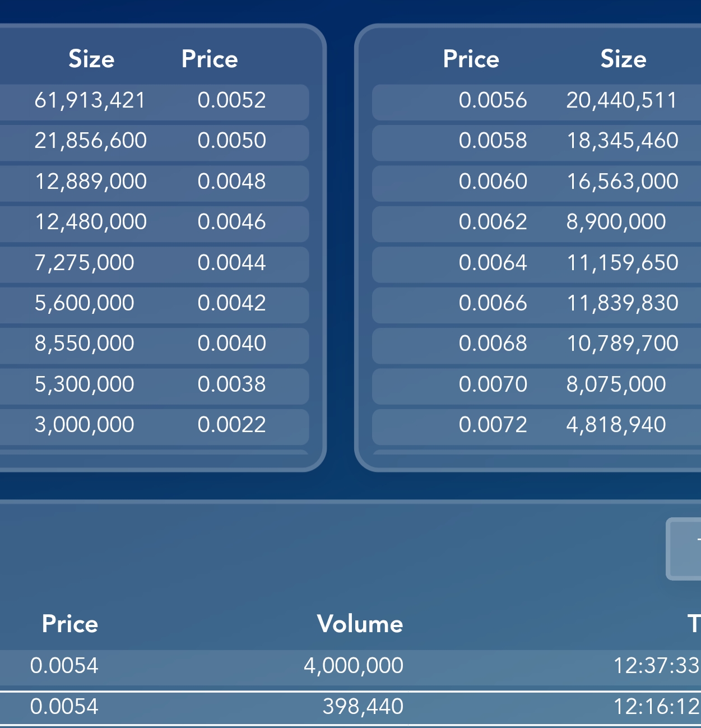Select ask row sized 8,900,000
The height and width of the screenshot is (728, 701).
pos(536,224)
